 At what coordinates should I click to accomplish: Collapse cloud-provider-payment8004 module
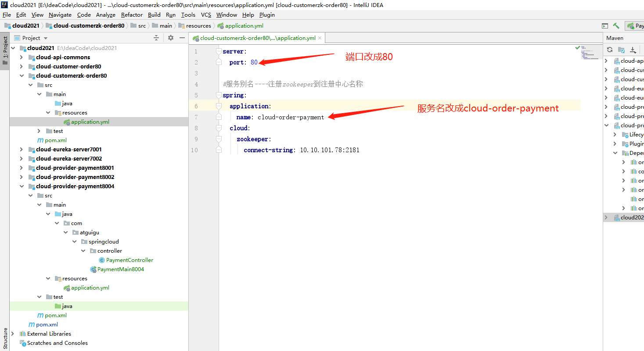(x=22, y=186)
